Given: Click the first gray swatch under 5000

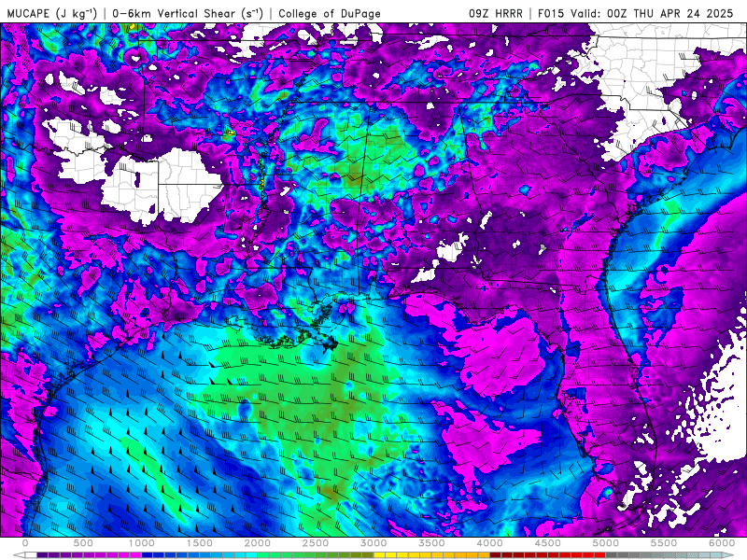Looking at the screenshot, I should coord(612,555).
